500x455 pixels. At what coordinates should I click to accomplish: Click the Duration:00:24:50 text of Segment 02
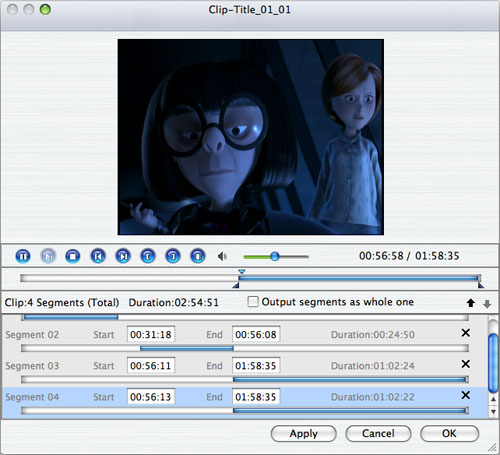(x=373, y=335)
